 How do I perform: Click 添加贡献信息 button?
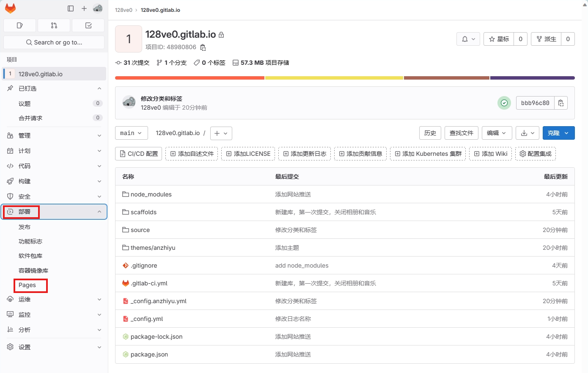pos(360,154)
